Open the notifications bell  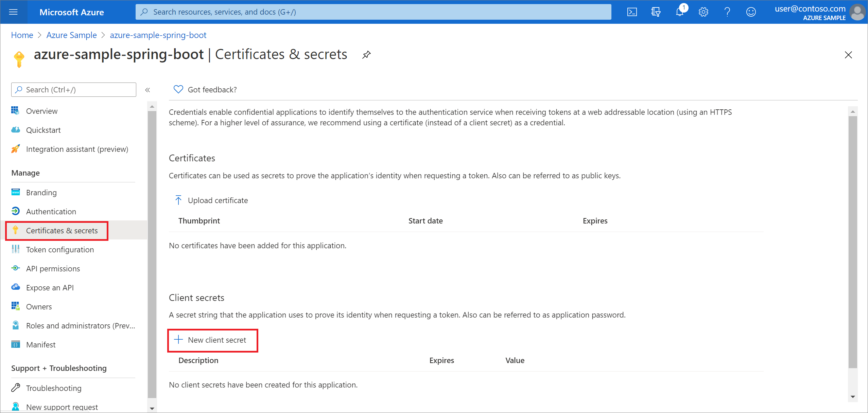coord(679,12)
